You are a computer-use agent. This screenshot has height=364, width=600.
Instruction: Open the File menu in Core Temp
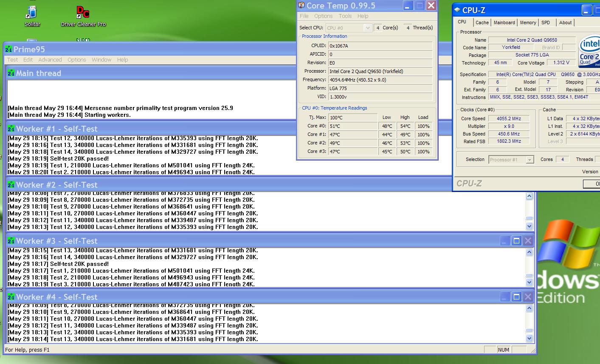tap(304, 16)
